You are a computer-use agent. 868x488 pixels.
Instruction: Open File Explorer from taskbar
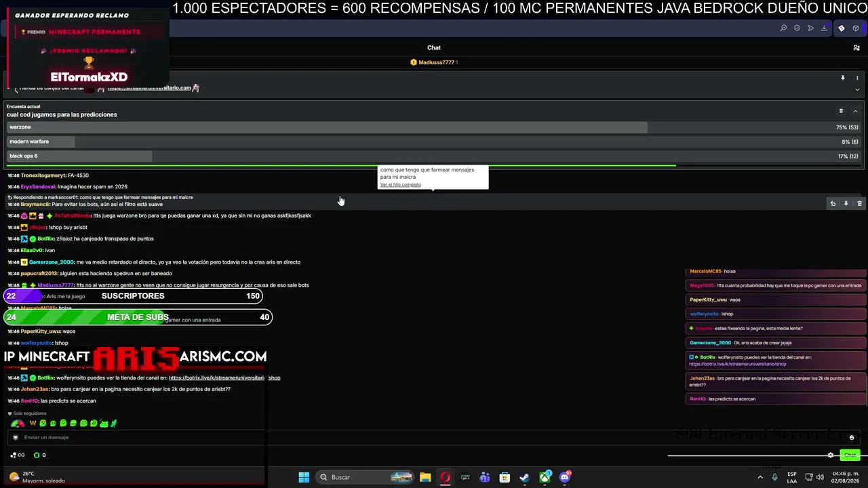click(425, 477)
